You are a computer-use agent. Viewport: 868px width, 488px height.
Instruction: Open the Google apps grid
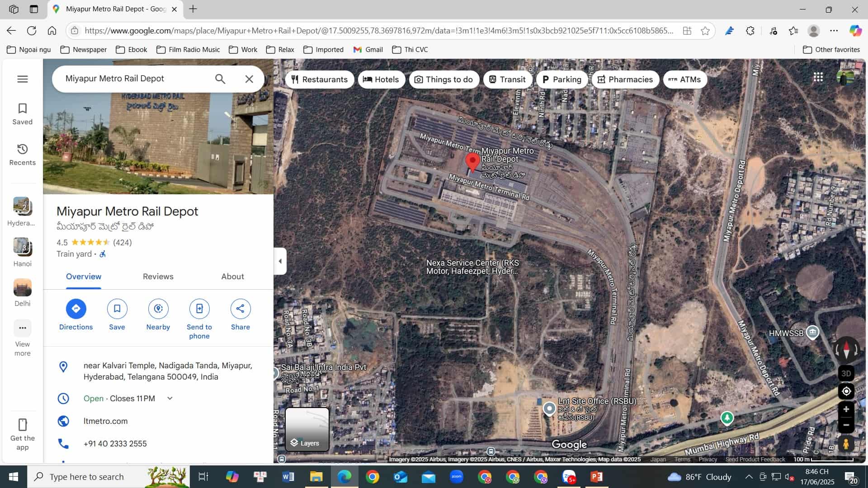coord(818,77)
